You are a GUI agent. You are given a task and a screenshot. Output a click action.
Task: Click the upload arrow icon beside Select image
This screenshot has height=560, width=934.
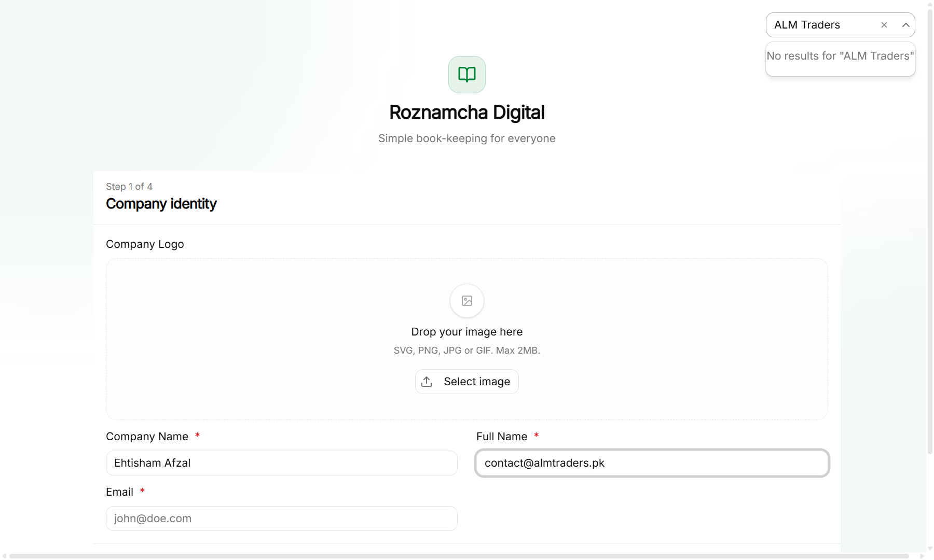[x=427, y=382]
